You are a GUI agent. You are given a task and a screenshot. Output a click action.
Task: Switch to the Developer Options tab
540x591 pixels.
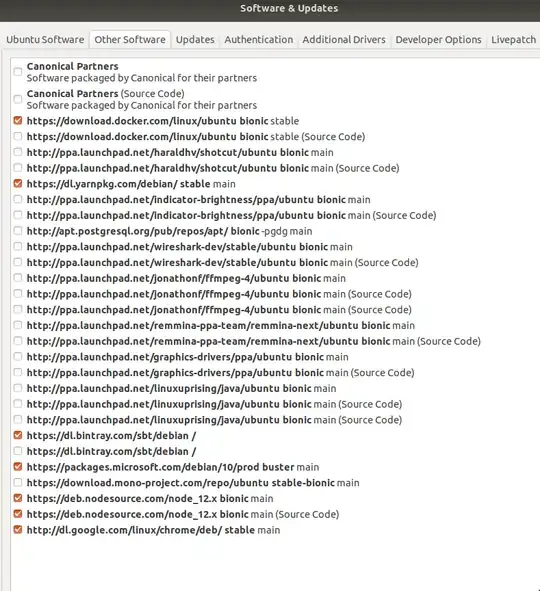[x=438, y=40]
